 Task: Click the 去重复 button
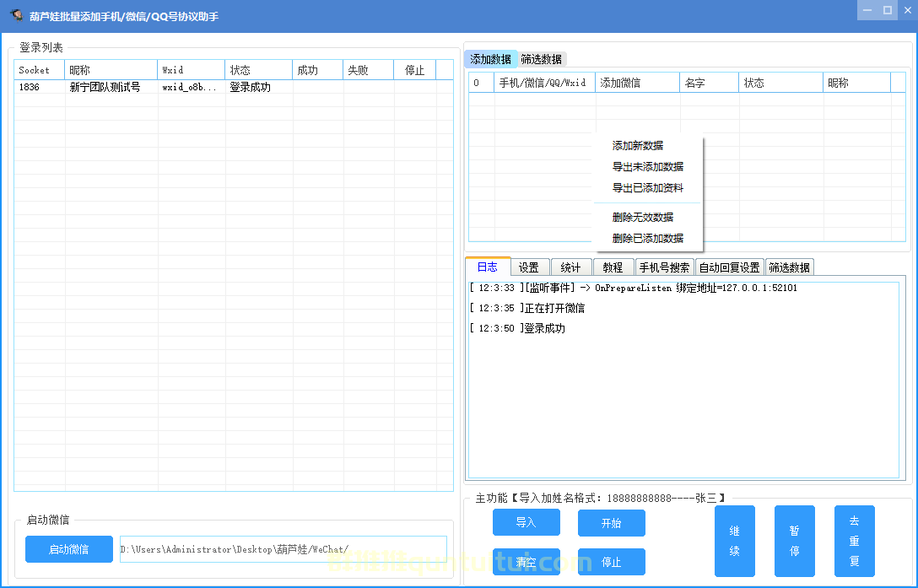coord(854,541)
